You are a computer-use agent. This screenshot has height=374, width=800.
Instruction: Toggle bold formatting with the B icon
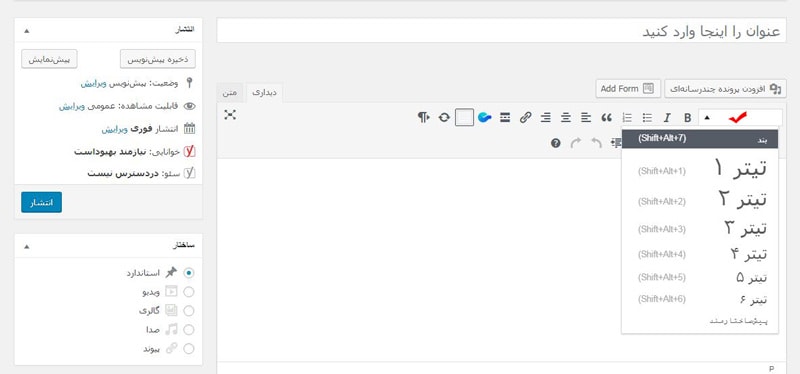tap(687, 118)
